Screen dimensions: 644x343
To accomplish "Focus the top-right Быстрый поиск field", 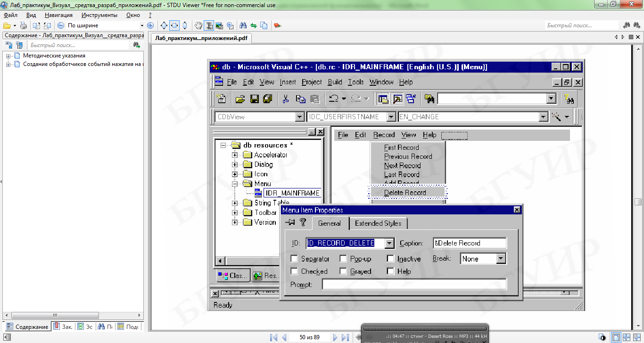I will click(x=582, y=25).
